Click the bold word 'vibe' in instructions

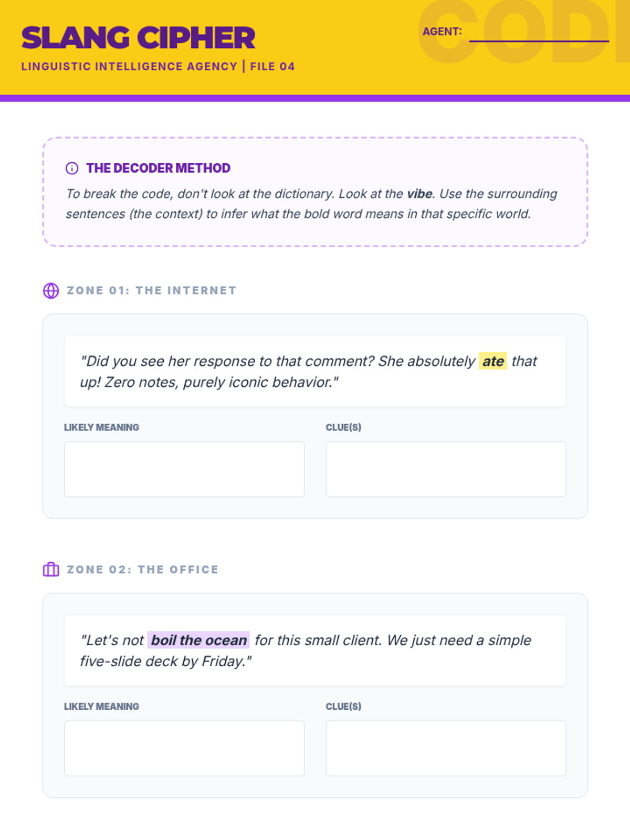point(419,194)
